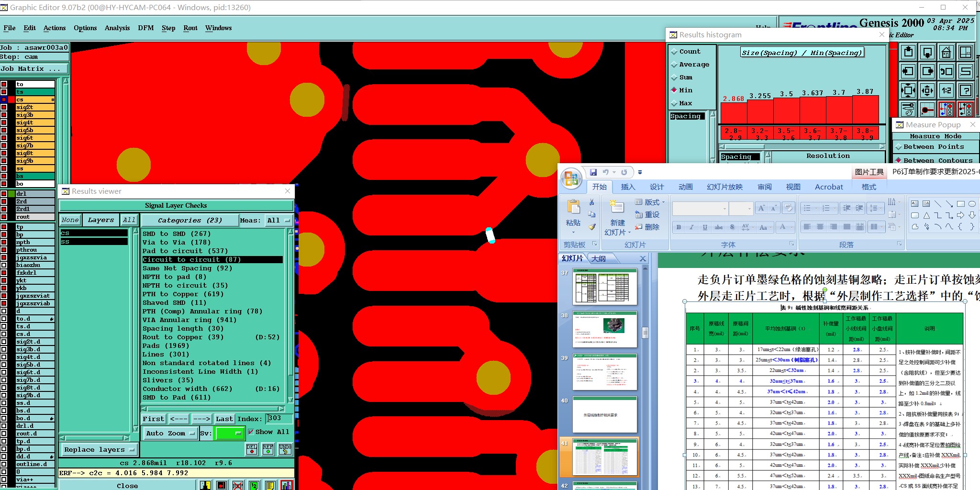The width and height of the screenshot is (980, 490).
Task: Open the Replace layers dropdown
Action: pos(99,450)
